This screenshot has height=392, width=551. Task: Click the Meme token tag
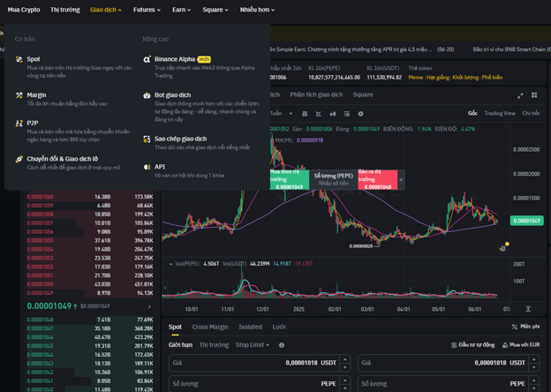pyautogui.click(x=415, y=78)
